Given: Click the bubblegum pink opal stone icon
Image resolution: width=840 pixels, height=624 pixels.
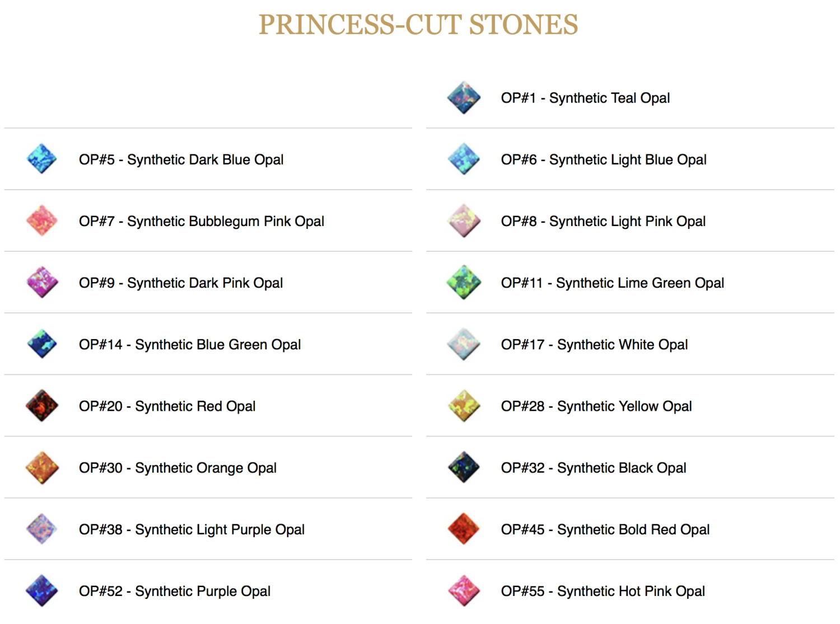Looking at the screenshot, I should 42,221.
